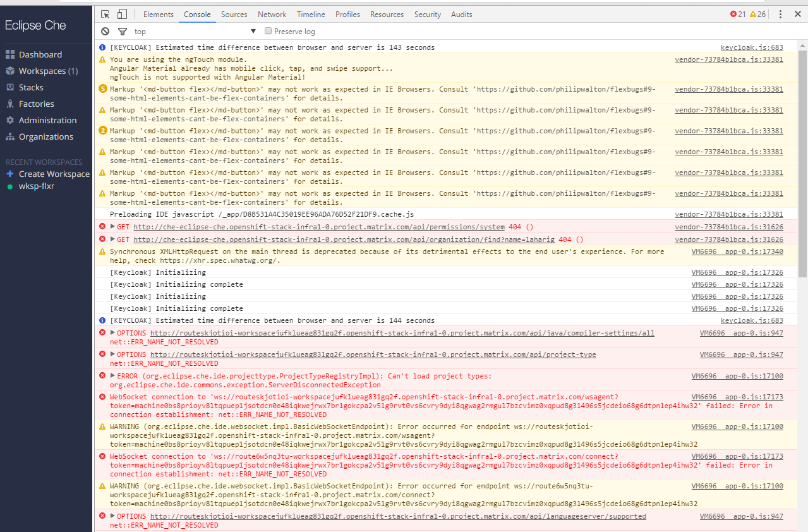
Task: Expand the OPTIONS languageserver/supported entry
Action: 113,516
